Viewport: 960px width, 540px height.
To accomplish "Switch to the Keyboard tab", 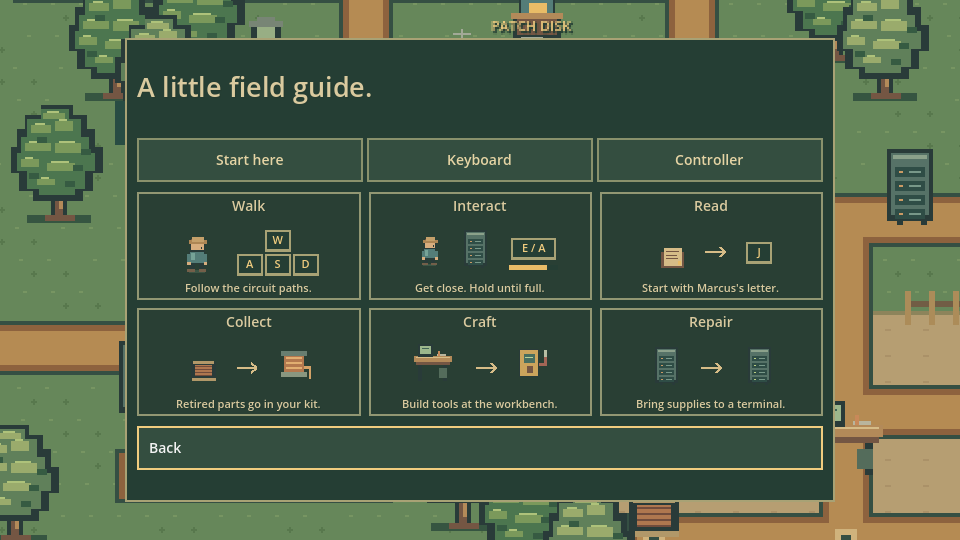I will tap(479, 160).
